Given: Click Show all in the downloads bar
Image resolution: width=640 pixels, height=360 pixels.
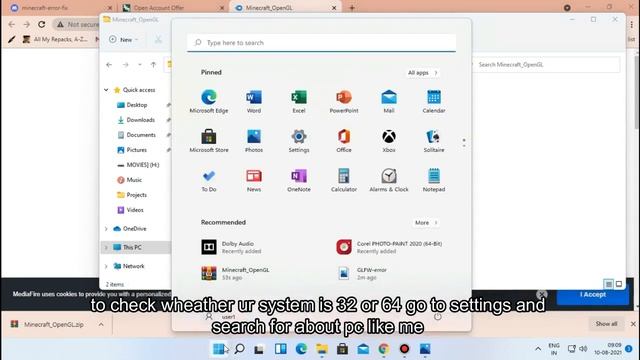Looking at the screenshot, I should 606,324.
